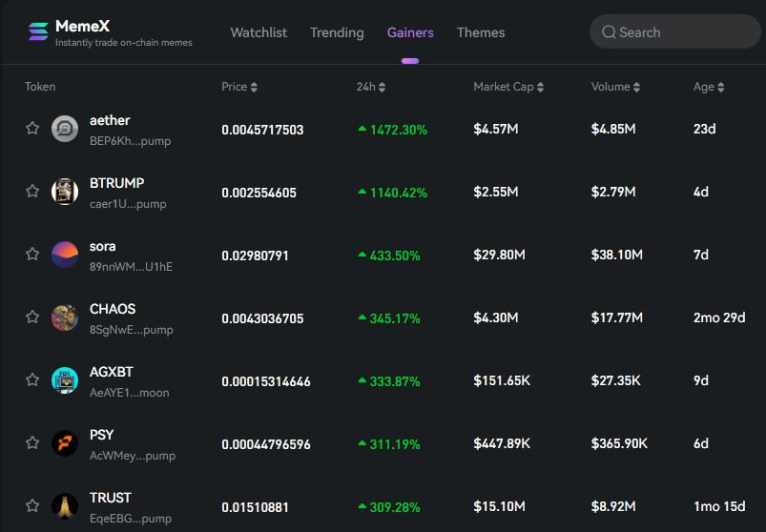Star BTRUMP to add to watchlist

click(32, 191)
